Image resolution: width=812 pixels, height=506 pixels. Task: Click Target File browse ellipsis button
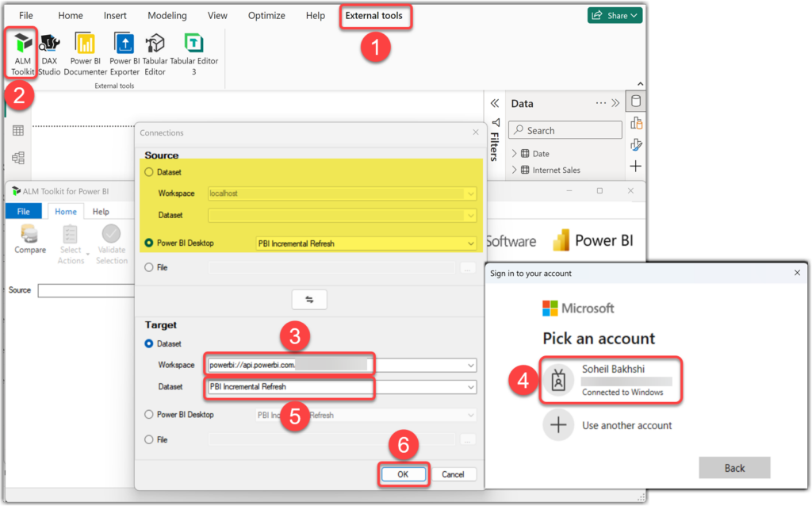point(467,439)
